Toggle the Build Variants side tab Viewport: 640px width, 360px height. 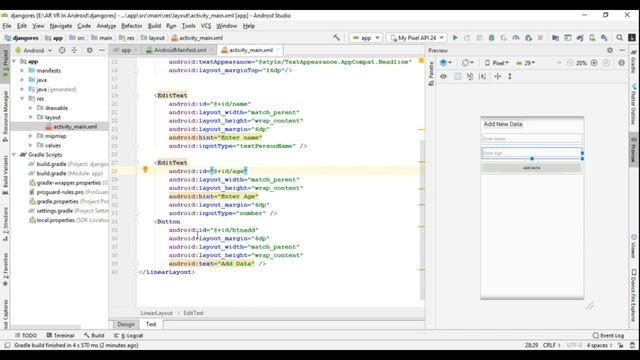[x=5, y=175]
